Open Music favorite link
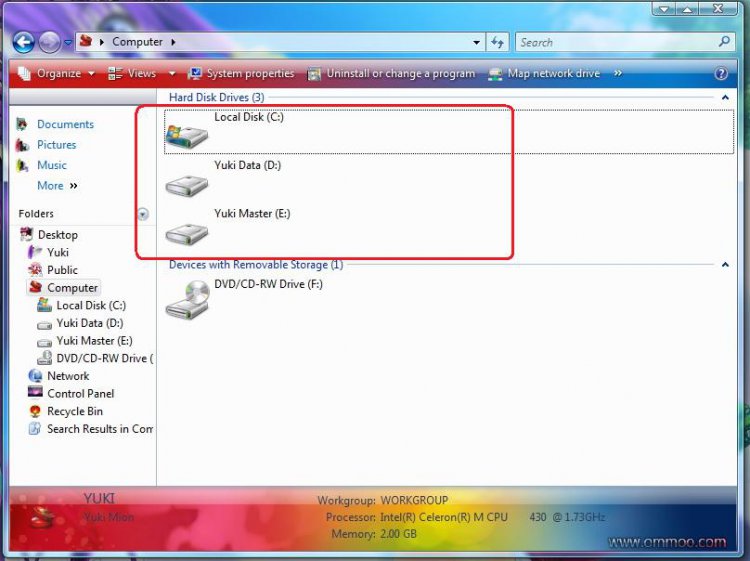Screen dimensions: 750x561 [x=52, y=165]
